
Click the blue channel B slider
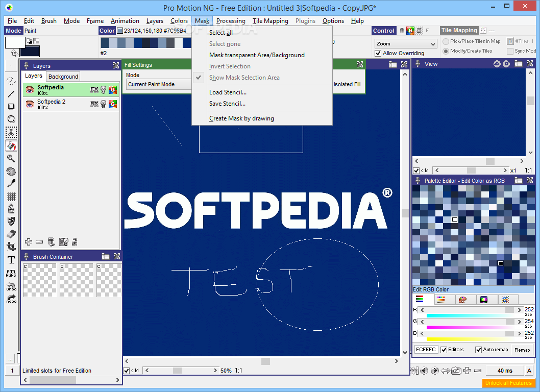tap(471, 333)
